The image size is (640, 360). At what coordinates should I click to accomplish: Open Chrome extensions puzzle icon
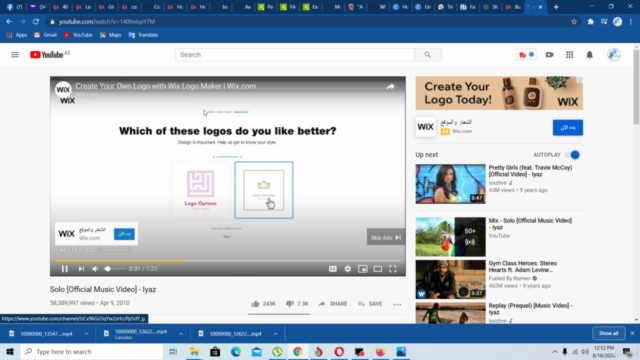(590, 22)
